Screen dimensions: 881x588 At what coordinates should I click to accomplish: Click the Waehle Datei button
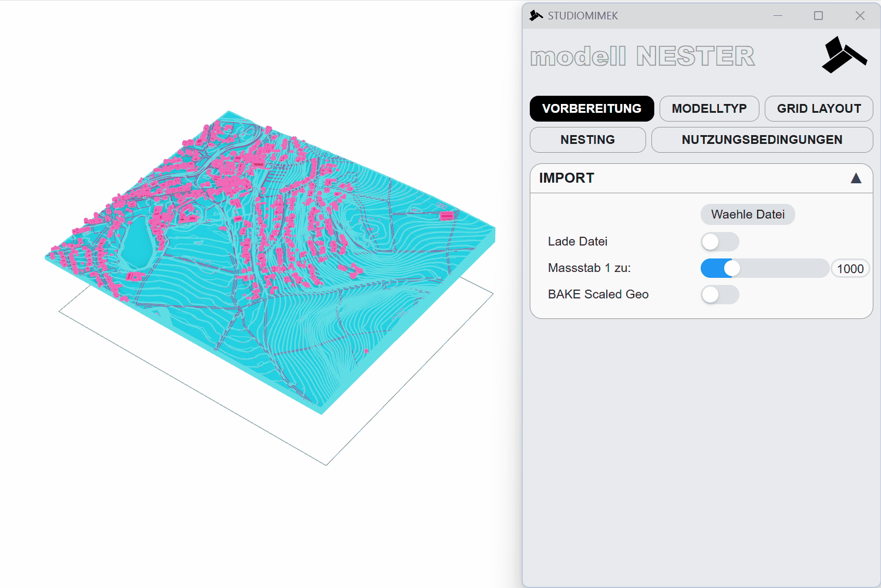coord(748,214)
